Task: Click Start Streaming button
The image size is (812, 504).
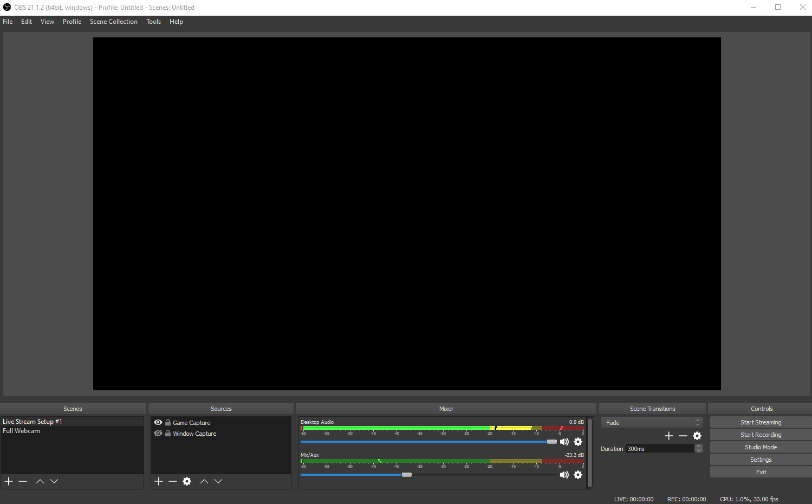Action: click(x=761, y=422)
